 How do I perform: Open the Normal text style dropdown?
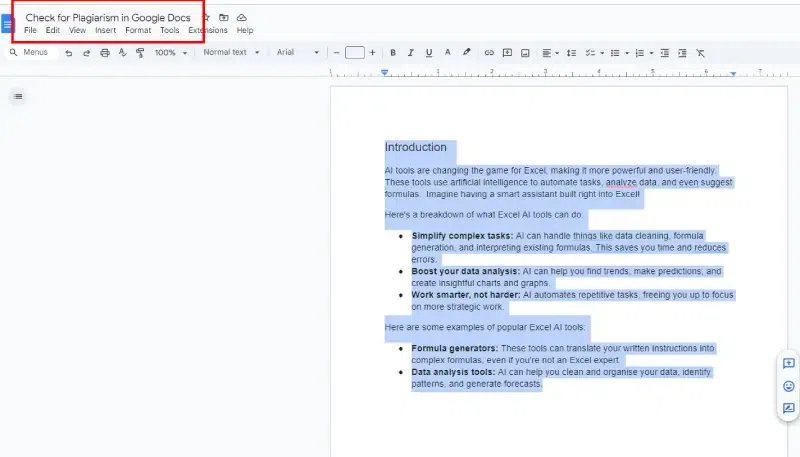[x=231, y=52]
